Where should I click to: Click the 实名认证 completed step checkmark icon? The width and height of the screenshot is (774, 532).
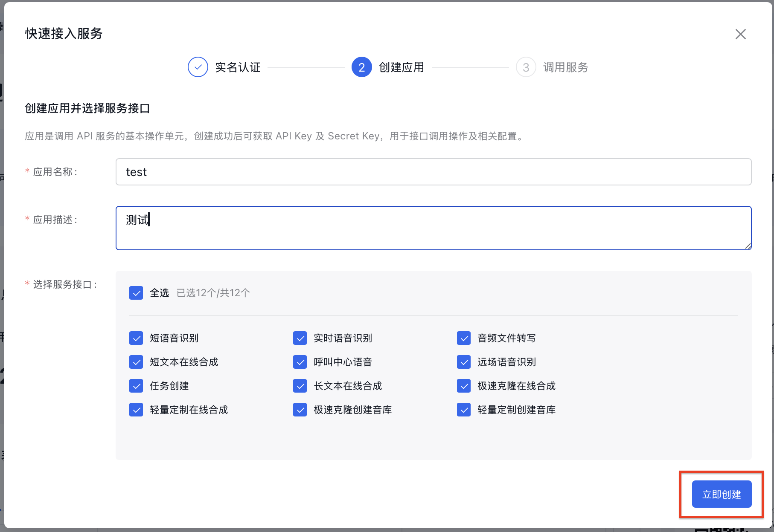[x=198, y=67]
